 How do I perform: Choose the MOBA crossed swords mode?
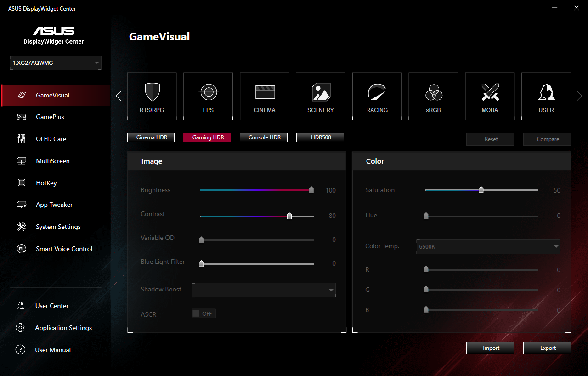pyautogui.click(x=490, y=96)
